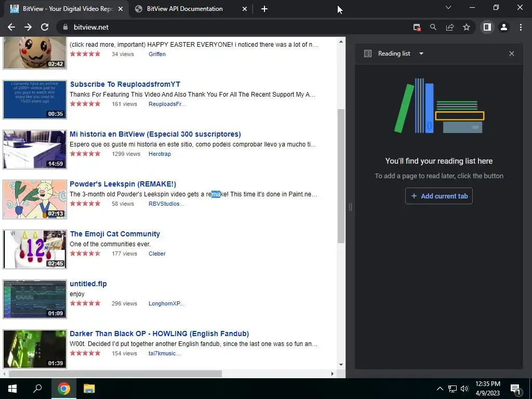Click the 02:42 Easter video thumbnail
This screenshot has height=399, width=532.
tap(35, 52)
